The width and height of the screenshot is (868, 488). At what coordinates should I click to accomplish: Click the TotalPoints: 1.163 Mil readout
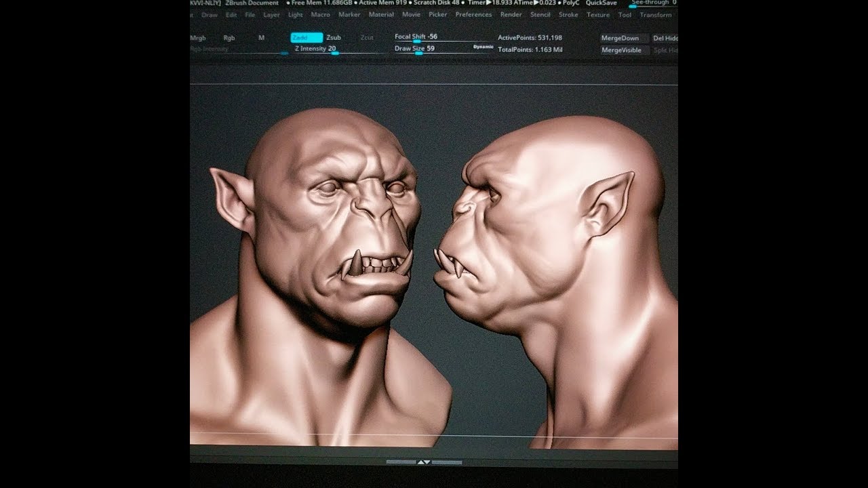530,49
